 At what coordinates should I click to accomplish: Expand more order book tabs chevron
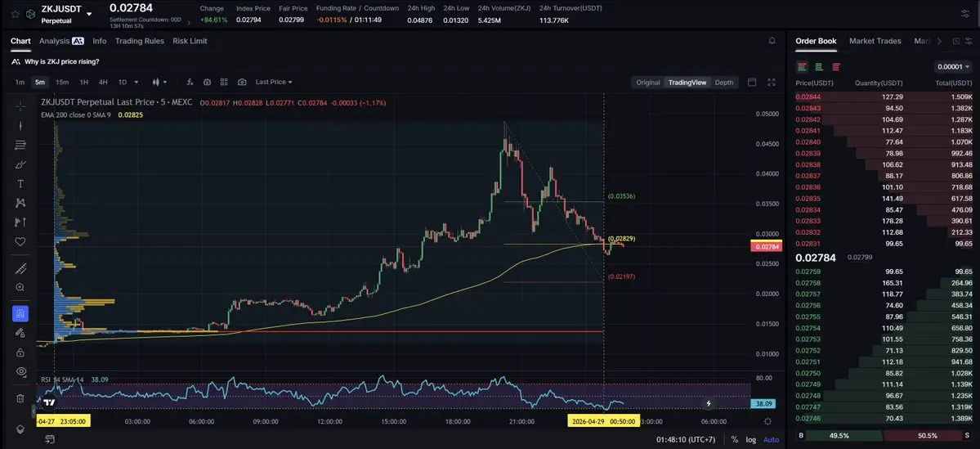[x=939, y=41]
